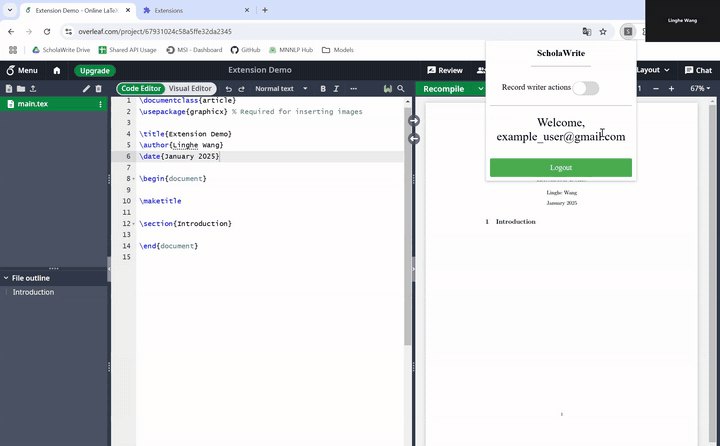Switch to Visual Editor
This screenshot has width=720, height=446.
pyautogui.click(x=190, y=88)
